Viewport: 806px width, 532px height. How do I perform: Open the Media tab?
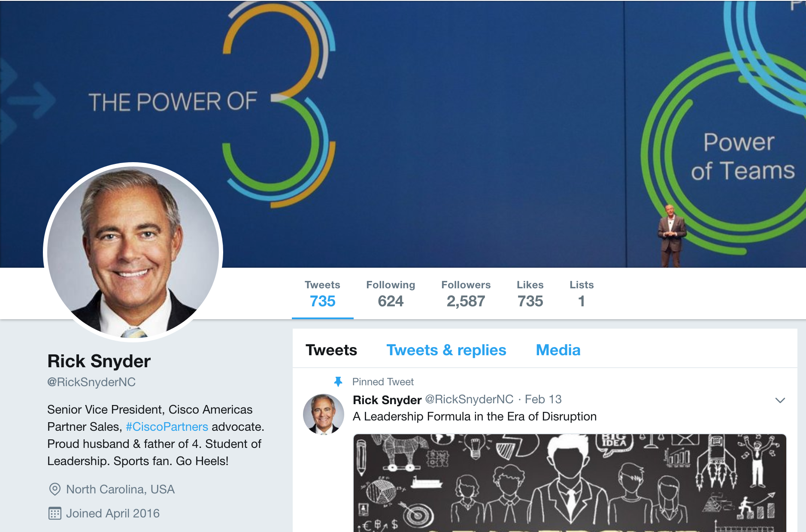tap(558, 350)
